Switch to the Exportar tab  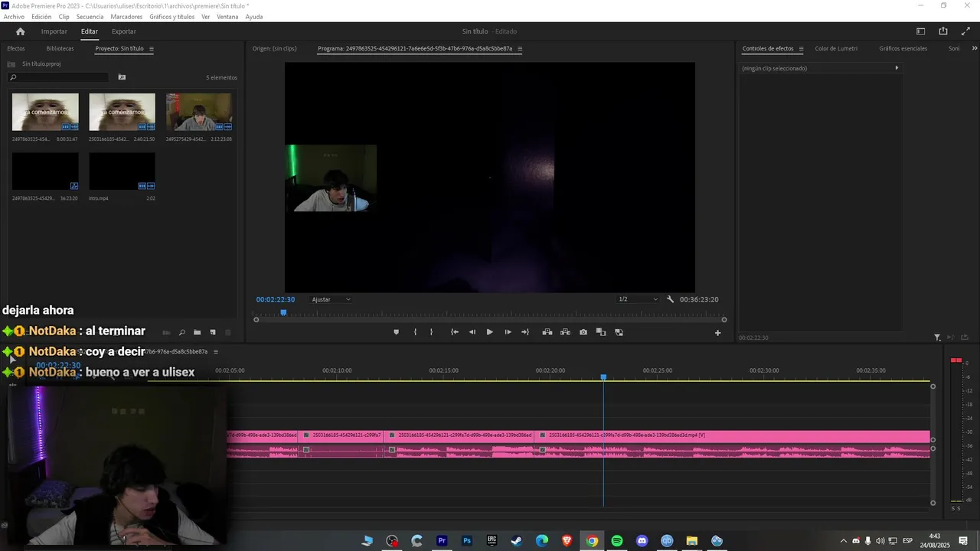123,31
